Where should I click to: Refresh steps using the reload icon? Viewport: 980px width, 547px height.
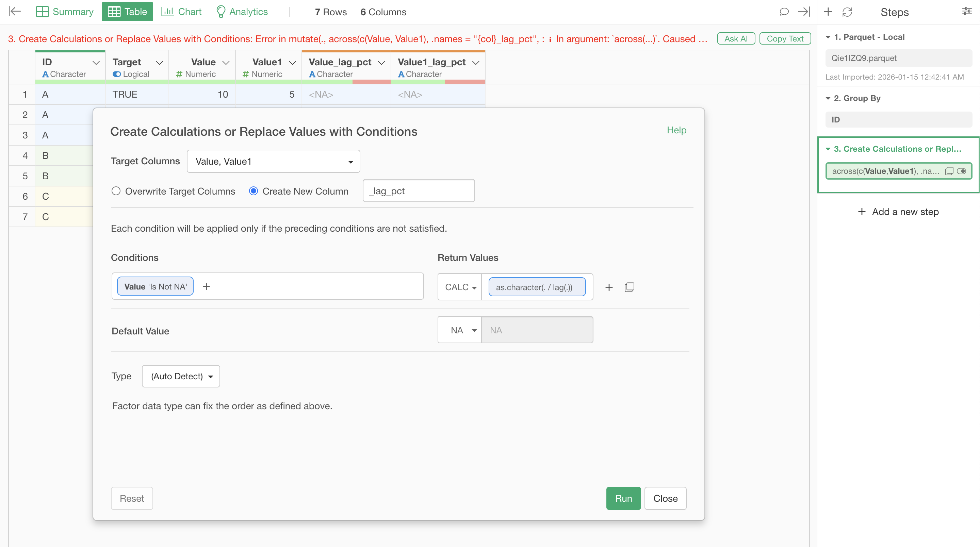pos(847,12)
